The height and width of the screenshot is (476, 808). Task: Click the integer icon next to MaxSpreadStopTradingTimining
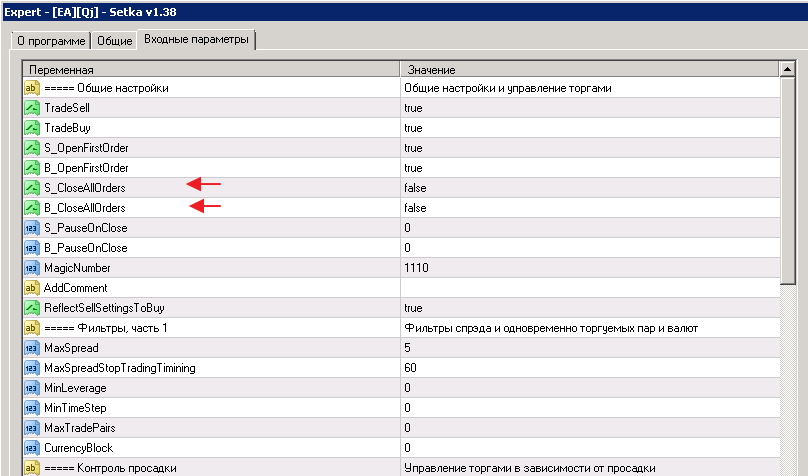click(32, 368)
